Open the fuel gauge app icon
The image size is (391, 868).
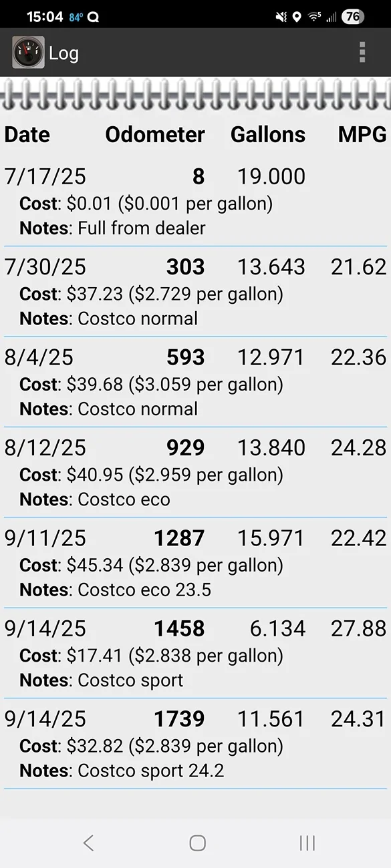[25, 52]
